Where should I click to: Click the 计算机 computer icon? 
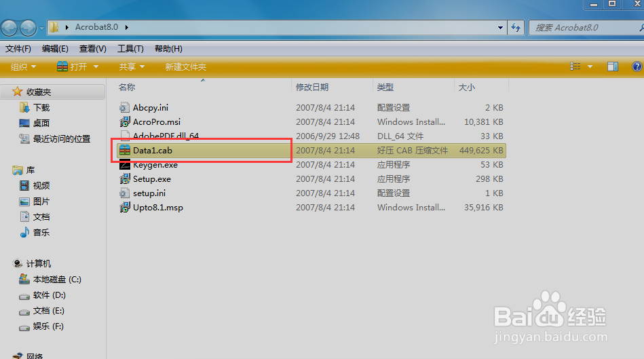click(18, 263)
